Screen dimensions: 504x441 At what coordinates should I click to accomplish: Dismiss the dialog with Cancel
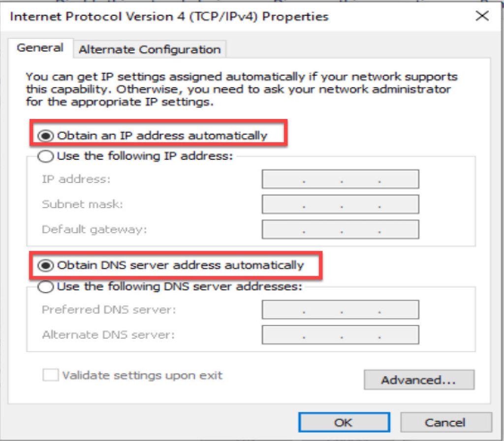coord(446,422)
